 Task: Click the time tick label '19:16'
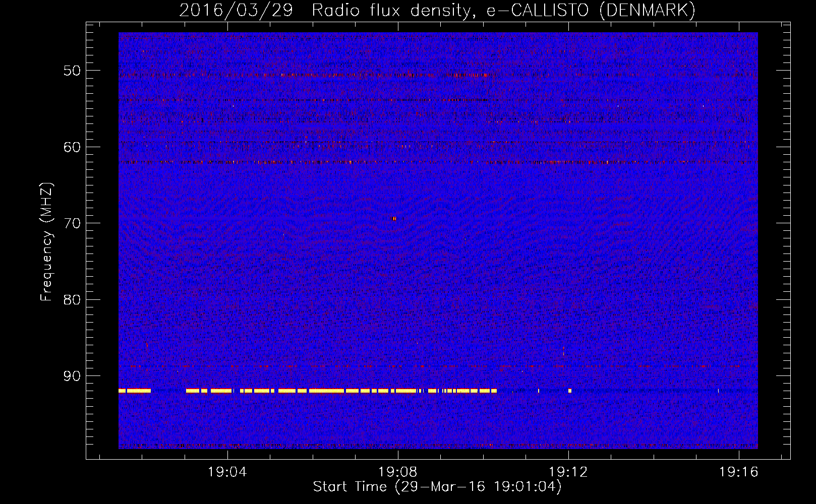click(x=739, y=472)
